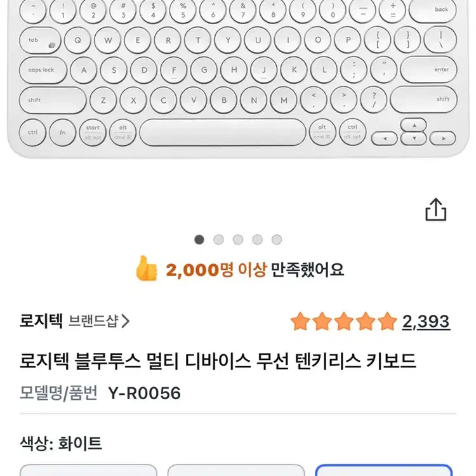
Task: Select model number Y-R0056 text
Action: coord(143,393)
